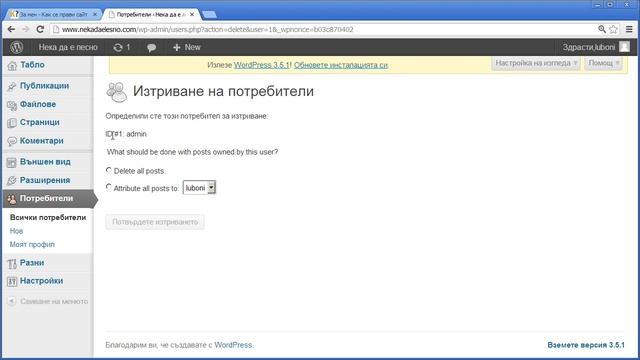Click the Файлове media icon
The width and height of the screenshot is (640, 360).
12,105
